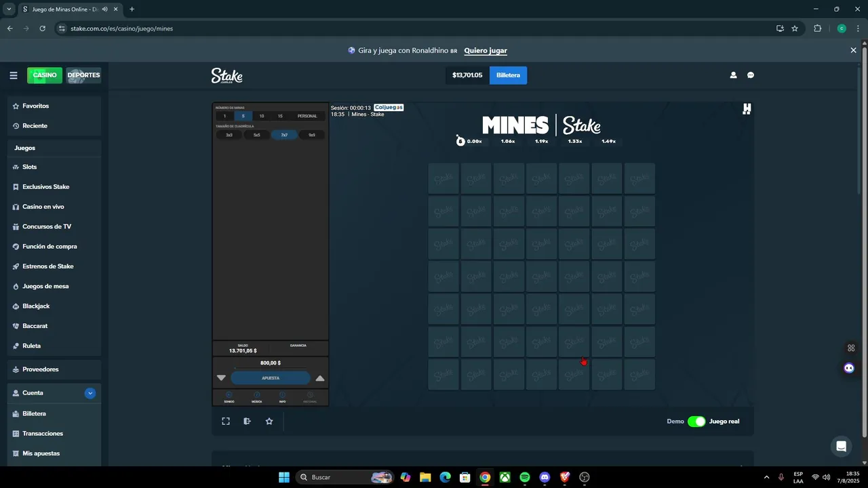Open Chrome tab search dropdown
The image size is (868, 488).
point(9,9)
